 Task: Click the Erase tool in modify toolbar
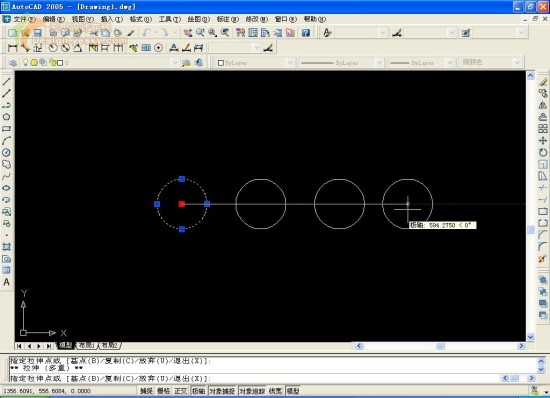543,82
